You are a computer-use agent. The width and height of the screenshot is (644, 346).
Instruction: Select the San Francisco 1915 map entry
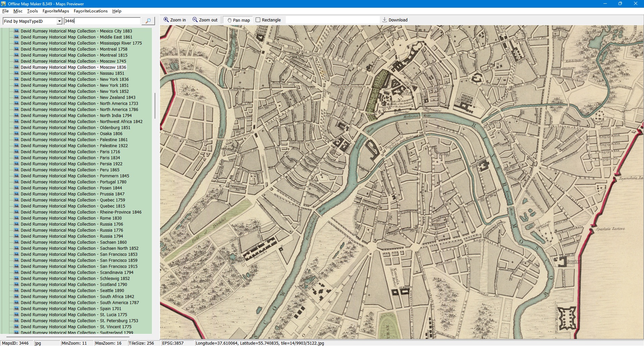(79, 267)
